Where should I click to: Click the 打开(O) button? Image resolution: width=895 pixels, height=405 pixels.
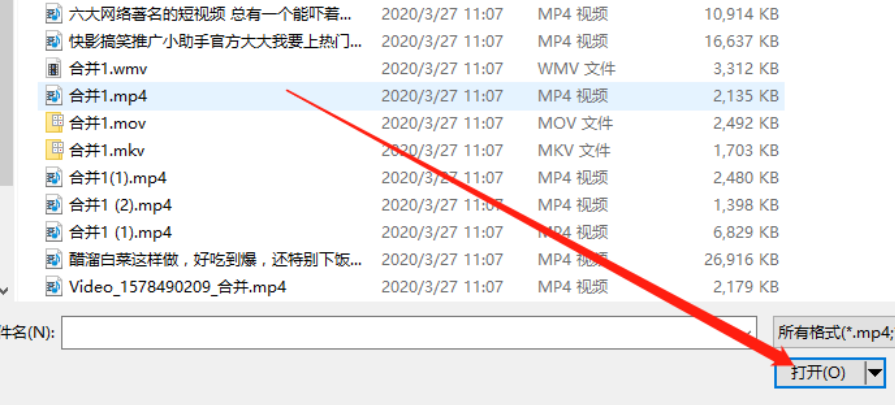pos(820,374)
